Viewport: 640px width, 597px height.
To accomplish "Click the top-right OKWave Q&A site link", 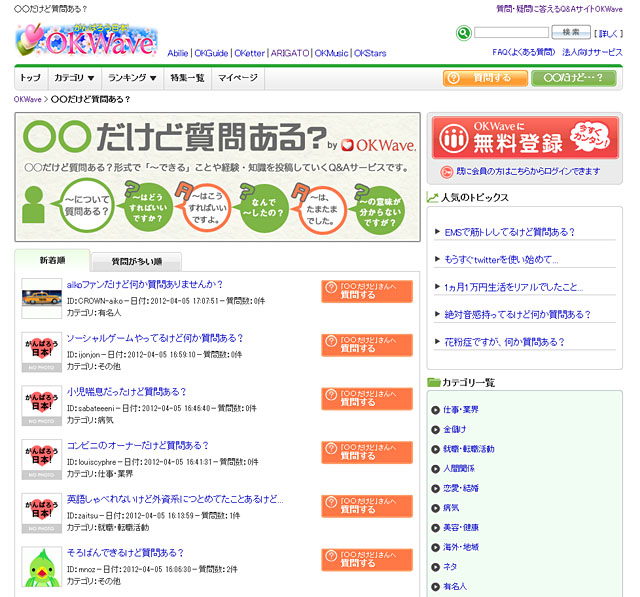I will pyautogui.click(x=559, y=9).
